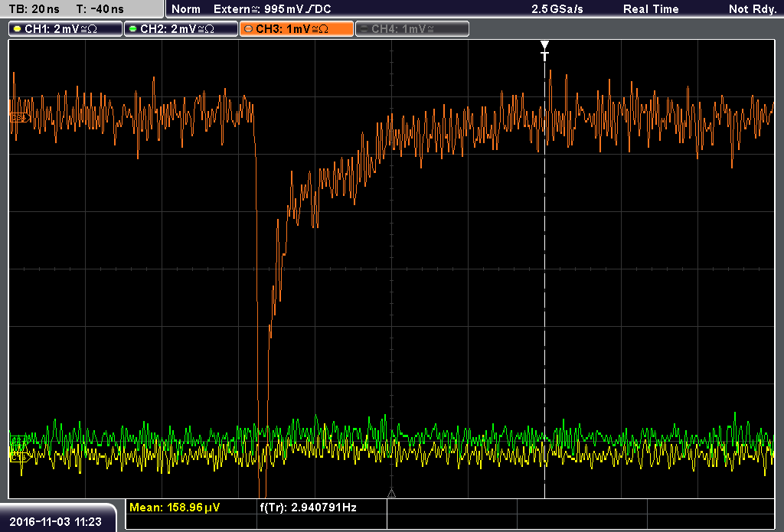Click the orange CH3 ground level marker
Viewport: 784px width, 532px height.
[x=19, y=118]
